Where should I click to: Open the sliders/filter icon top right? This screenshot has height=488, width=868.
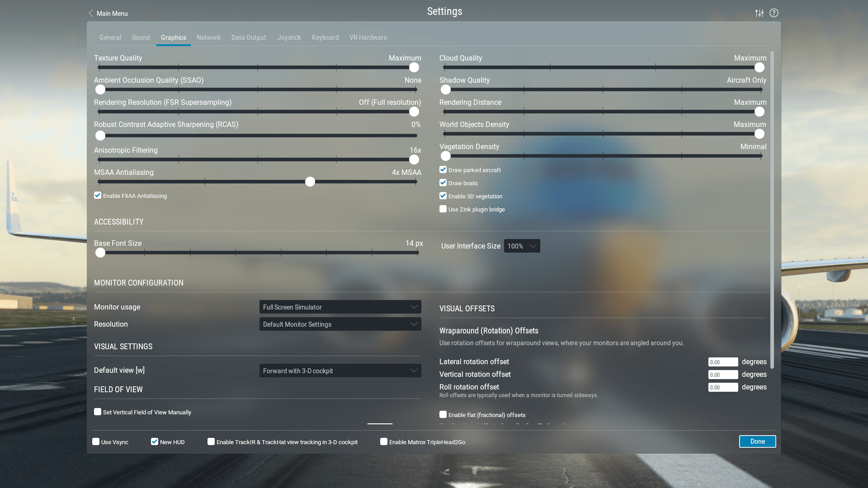[x=759, y=13]
